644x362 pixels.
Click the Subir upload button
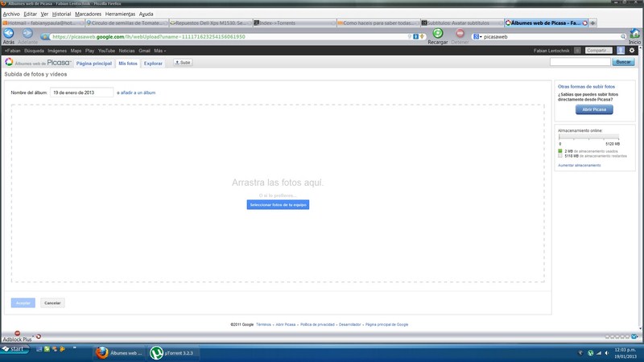183,63
